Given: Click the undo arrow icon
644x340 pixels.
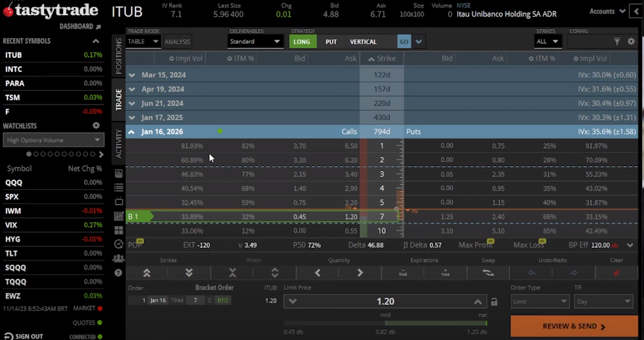Looking at the screenshot, I should point(531,273).
